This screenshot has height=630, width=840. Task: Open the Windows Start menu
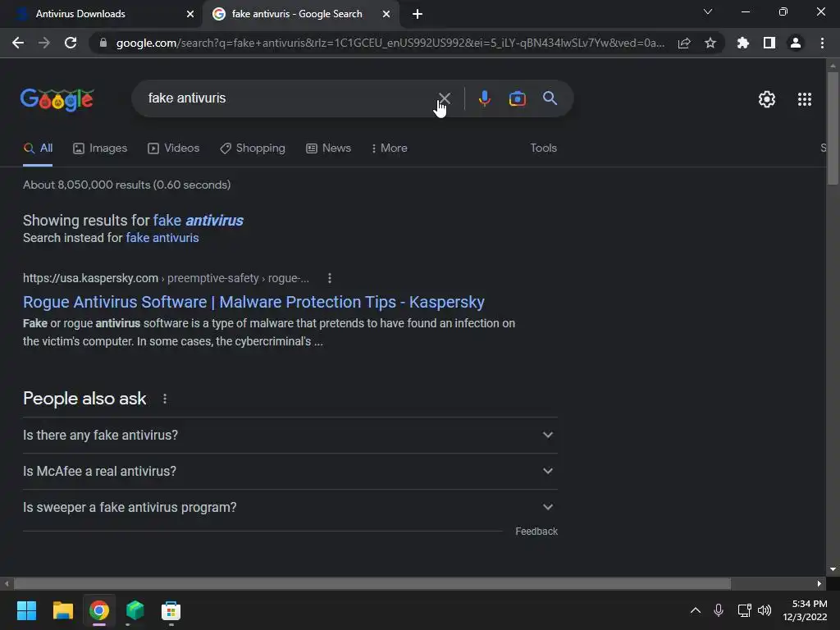point(26,610)
